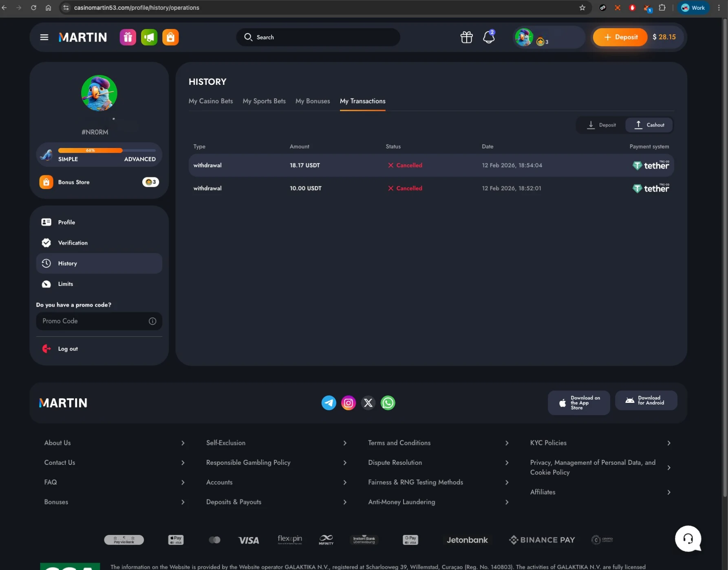The image size is (728, 570).
Task: Expand Terms and Conditions item
Action: [439, 443]
